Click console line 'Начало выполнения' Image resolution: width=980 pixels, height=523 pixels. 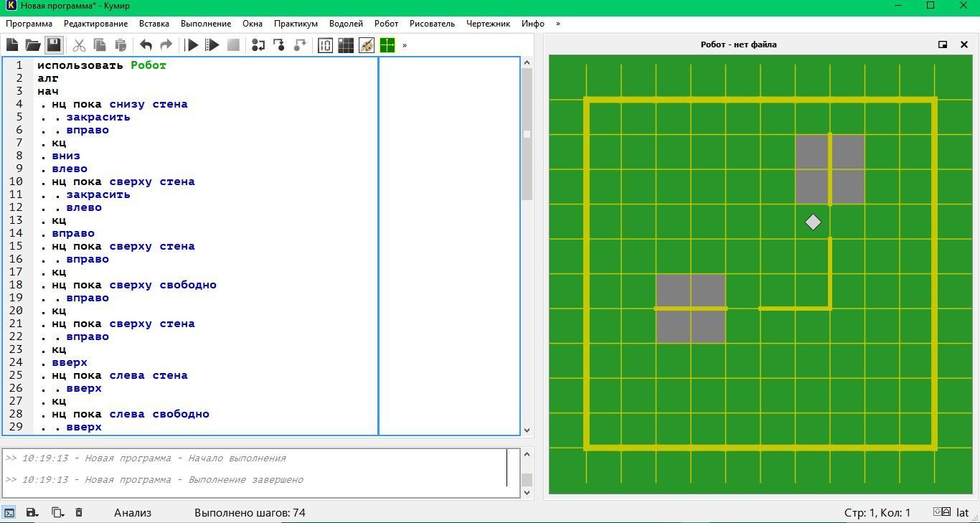146,458
